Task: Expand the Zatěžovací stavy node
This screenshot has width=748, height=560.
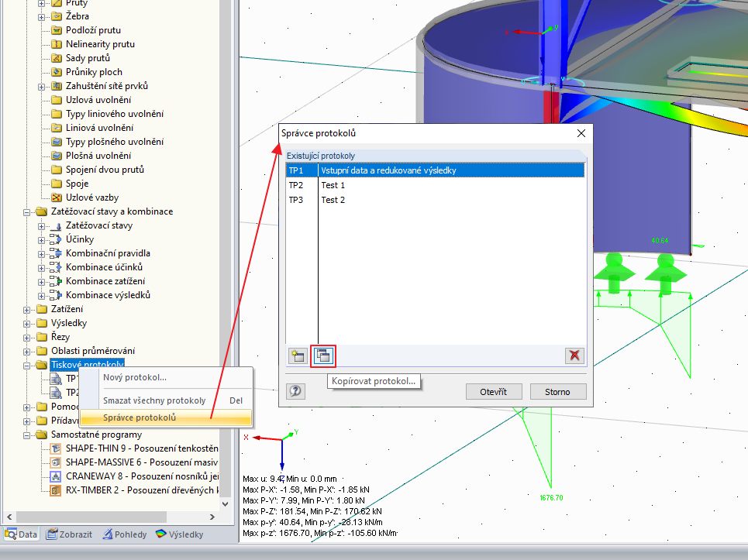Action: click(x=42, y=226)
